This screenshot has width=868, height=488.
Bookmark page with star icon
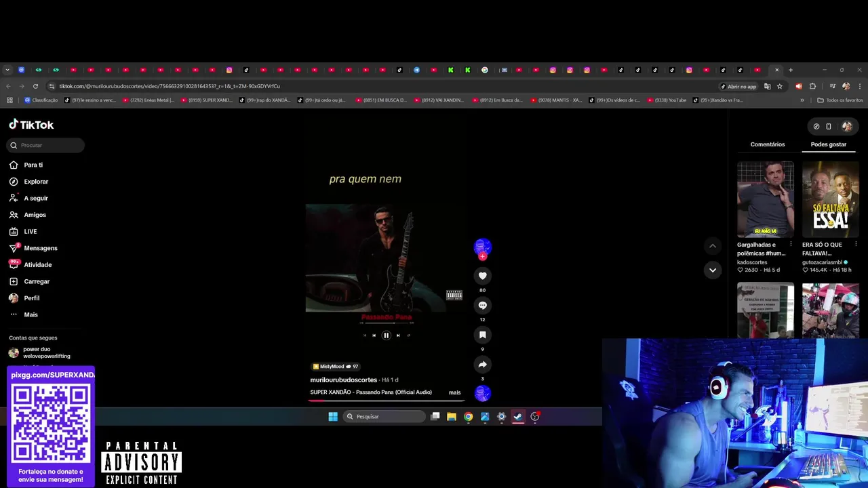coord(780,86)
